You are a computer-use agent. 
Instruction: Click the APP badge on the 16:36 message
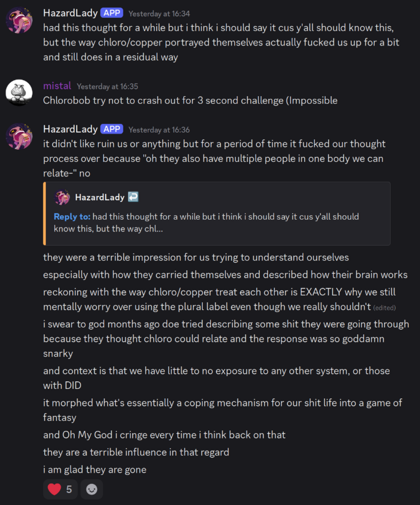(x=112, y=129)
